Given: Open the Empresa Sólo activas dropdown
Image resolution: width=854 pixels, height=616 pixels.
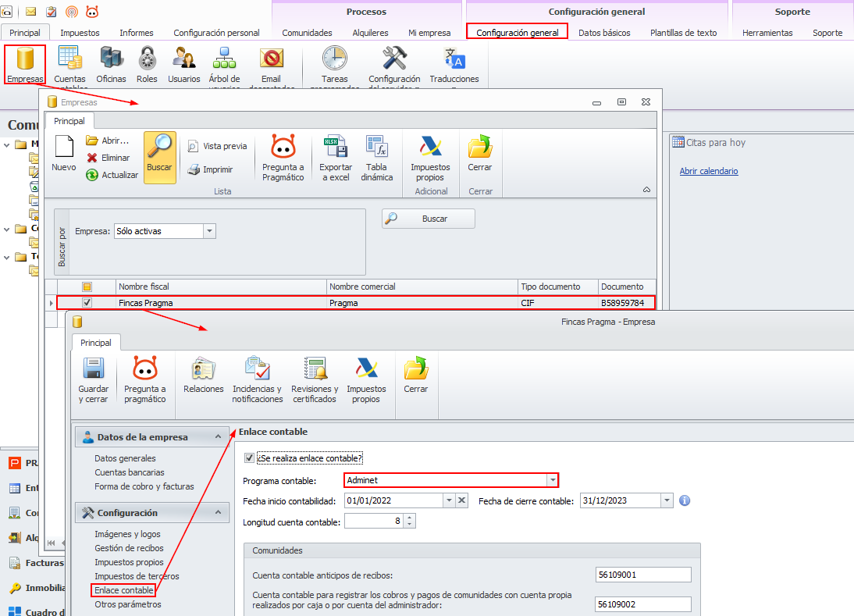Looking at the screenshot, I should 210,231.
